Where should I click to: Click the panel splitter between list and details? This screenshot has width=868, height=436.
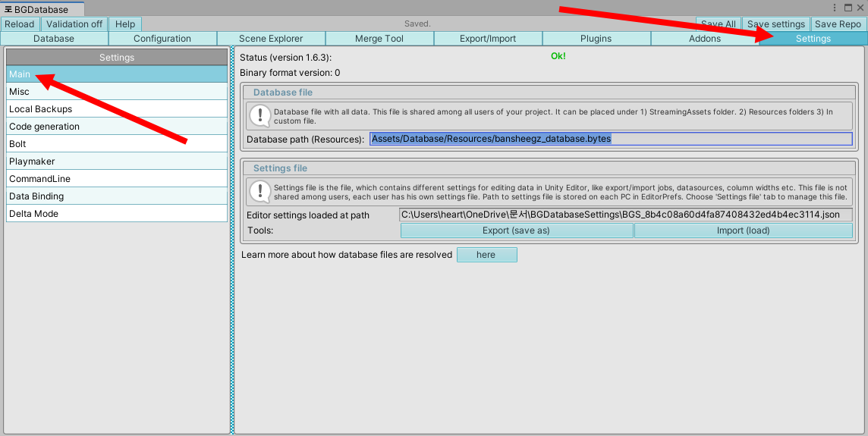[232, 240]
